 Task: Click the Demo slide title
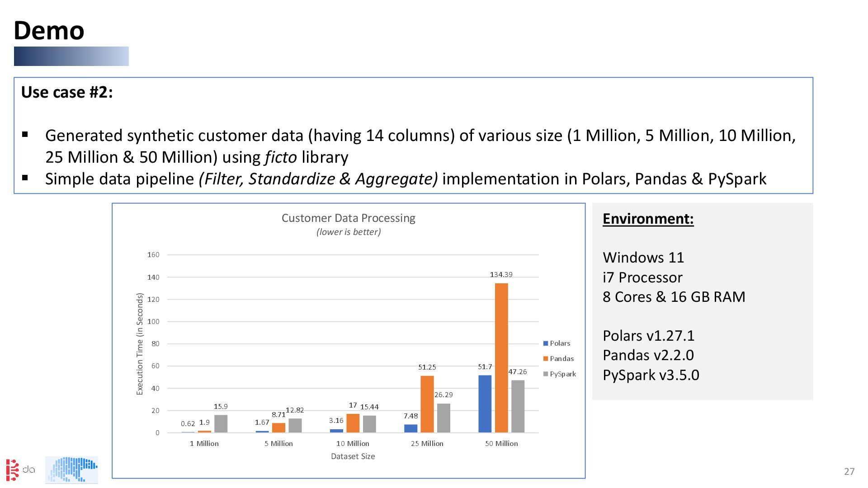click(x=49, y=31)
